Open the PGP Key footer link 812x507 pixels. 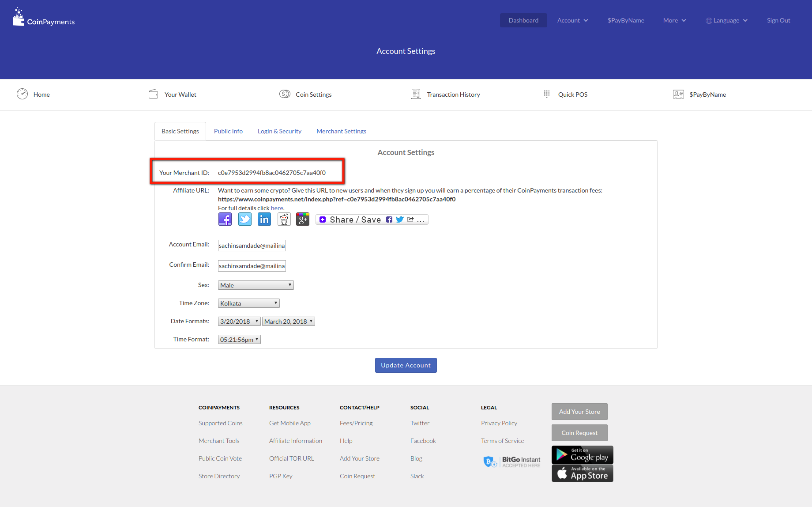pyautogui.click(x=281, y=476)
